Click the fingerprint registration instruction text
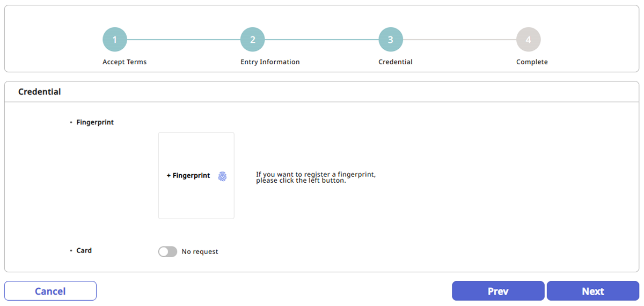This screenshot has width=644, height=306. [316, 177]
